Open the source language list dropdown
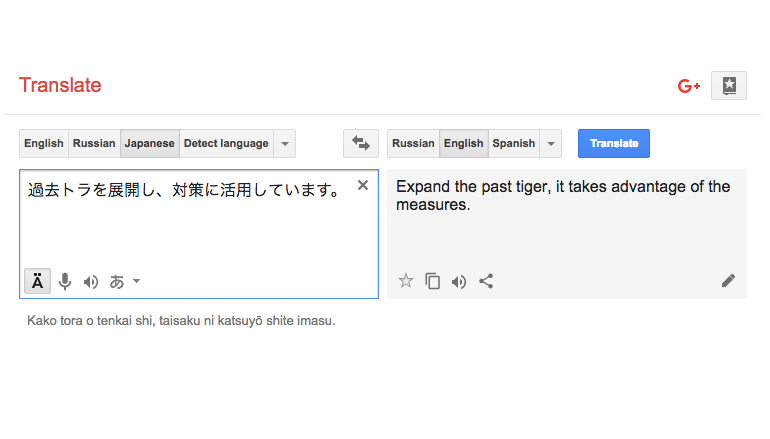Image resolution: width=770 pixels, height=439 pixels. click(285, 143)
